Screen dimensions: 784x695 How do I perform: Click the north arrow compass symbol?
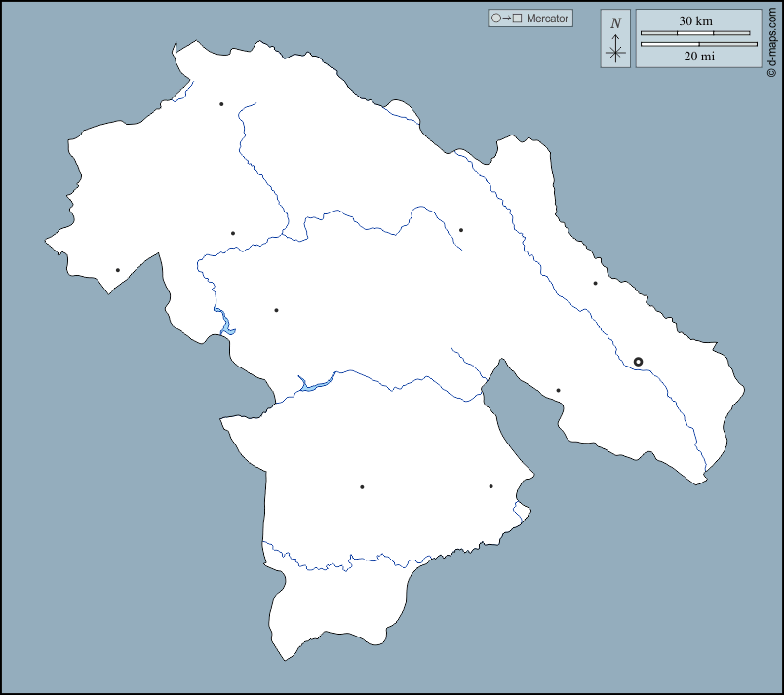point(615,47)
